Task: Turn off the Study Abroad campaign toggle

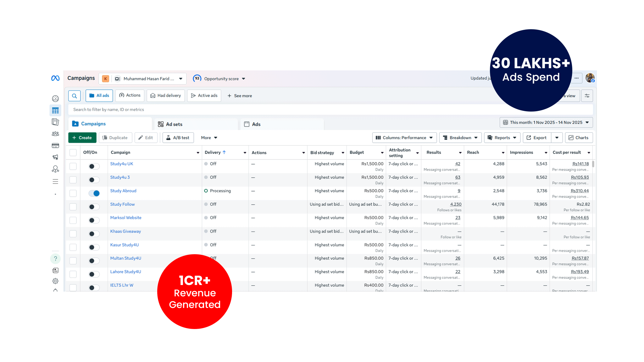Action: [x=94, y=193]
